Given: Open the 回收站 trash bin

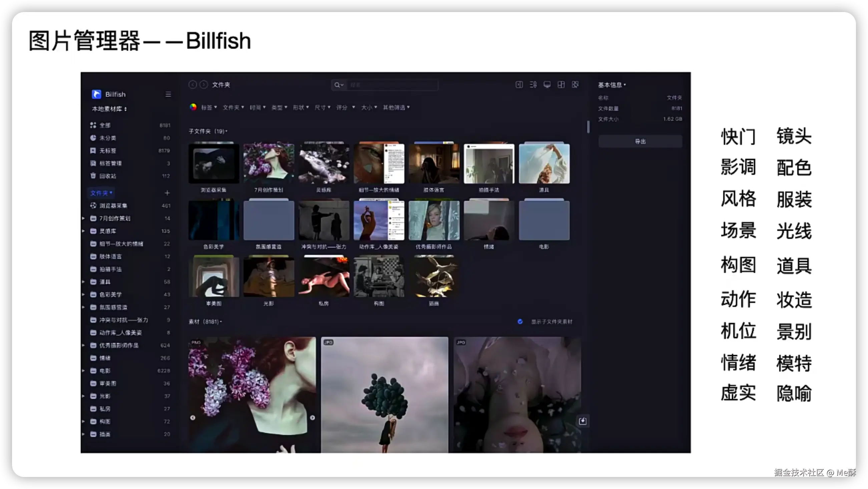Looking at the screenshot, I should click(107, 176).
